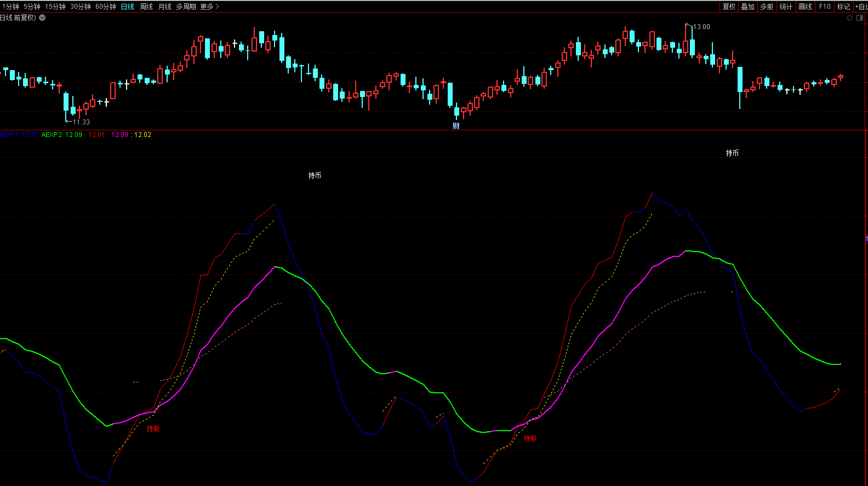Click the 叠加 overlay button

748,7
